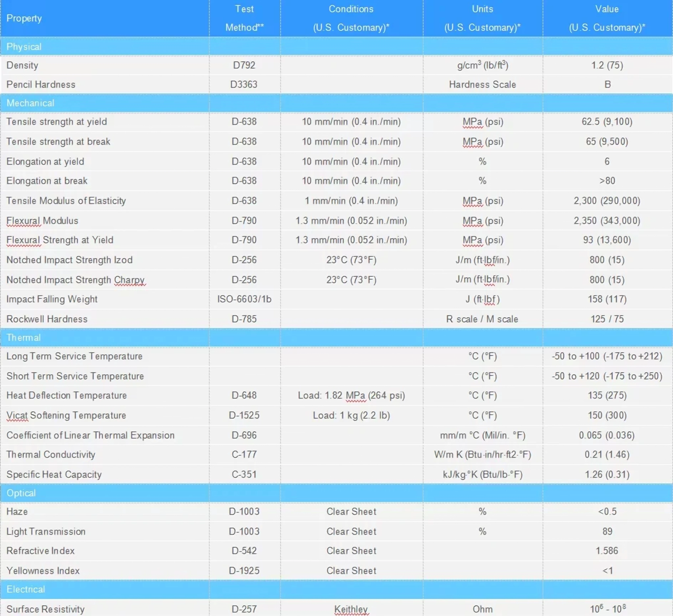Select the '1 mm/min (0.4 in./min)' condition

(x=351, y=201)
